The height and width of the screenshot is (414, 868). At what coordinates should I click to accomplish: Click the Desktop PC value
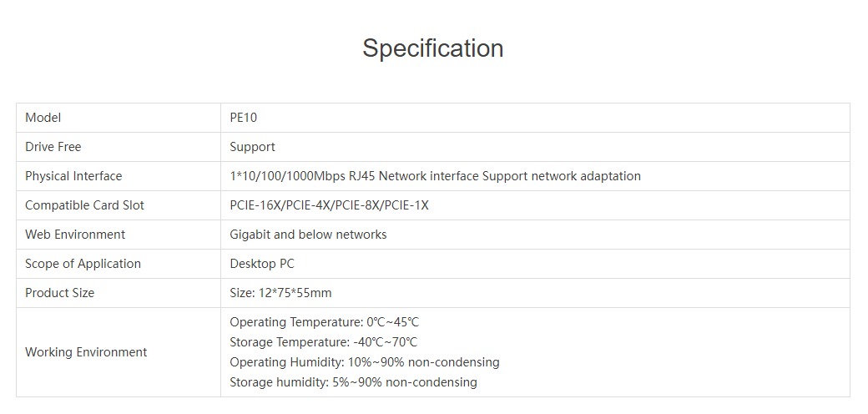(262, 264)
